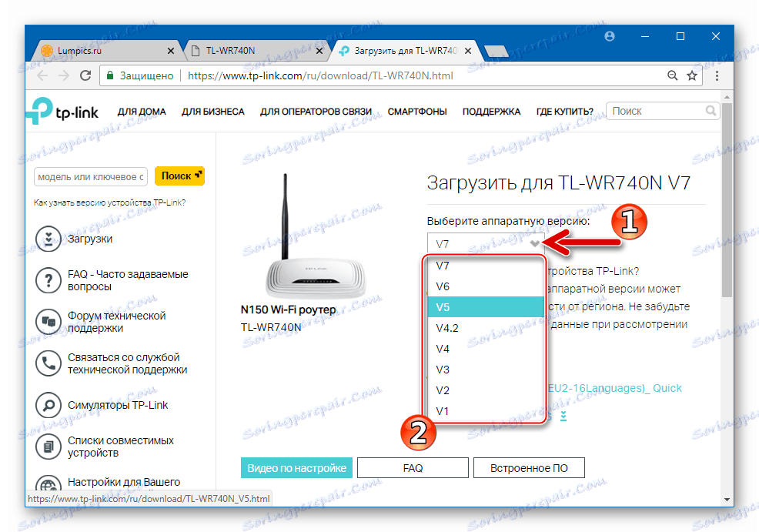The height and width of the screenshot is (532, 759).
Task: Select V6 in the version list
Action: click(x=486, y=286)
